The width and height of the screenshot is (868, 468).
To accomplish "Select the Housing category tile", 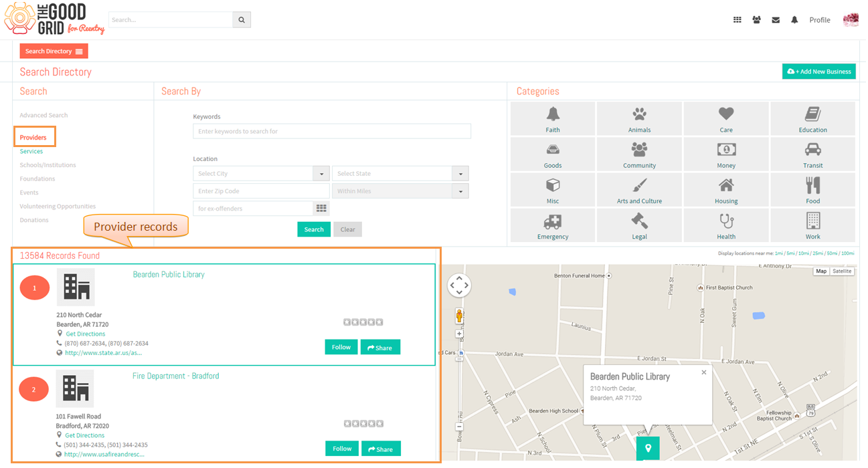I will click(726, 189).
